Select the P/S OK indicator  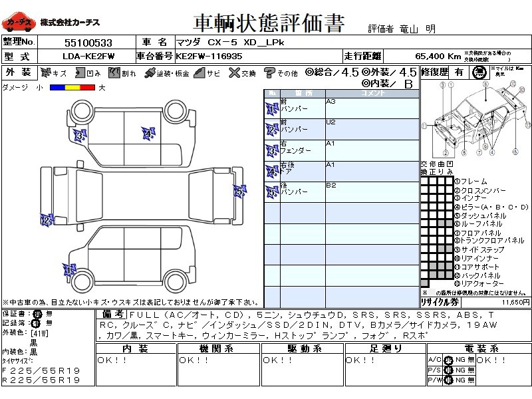tap(448, 370)
